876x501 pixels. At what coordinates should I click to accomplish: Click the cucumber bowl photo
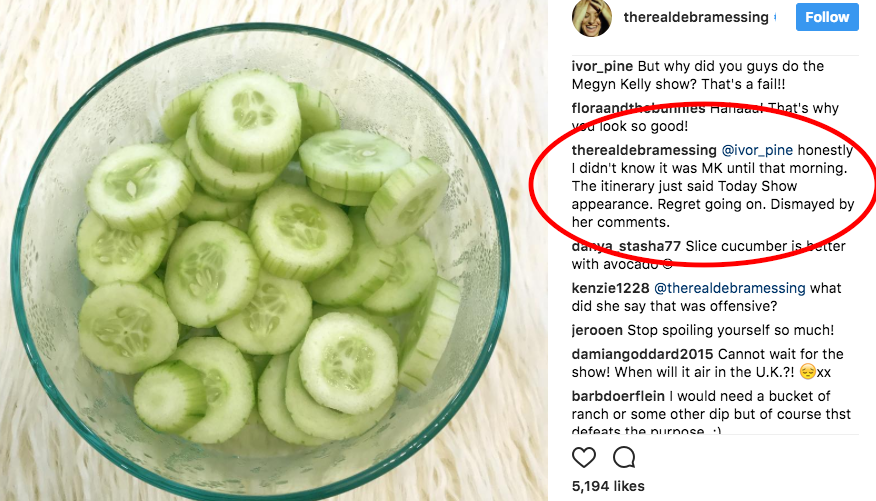click(272, 250)
